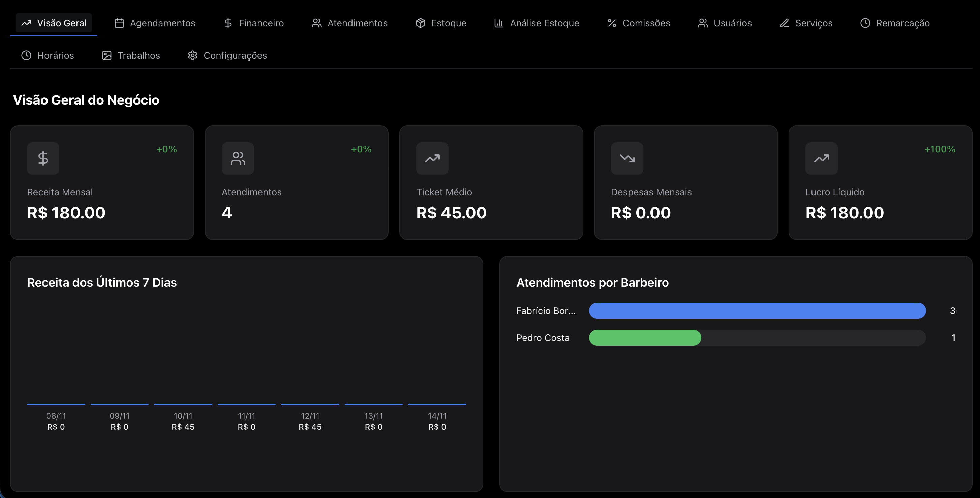Click Pedro Costa's green progress bar

point(645,338)
